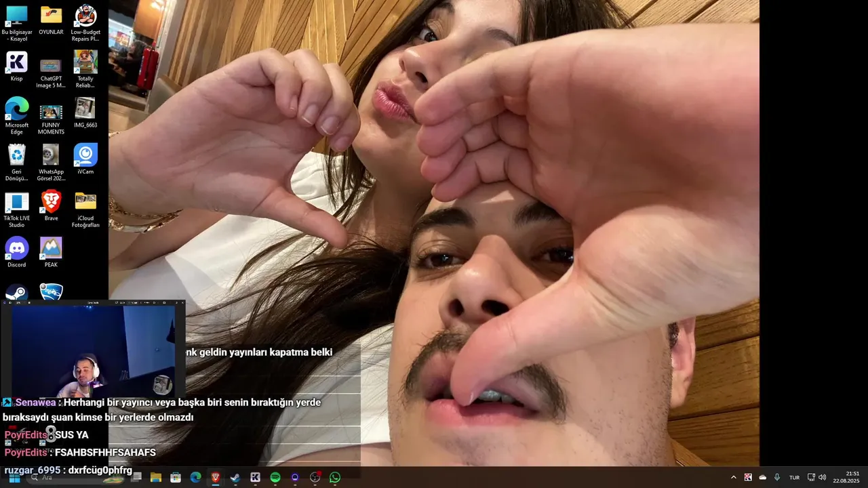
Task: Open network settings from the tray
Action: pos(811,477)
